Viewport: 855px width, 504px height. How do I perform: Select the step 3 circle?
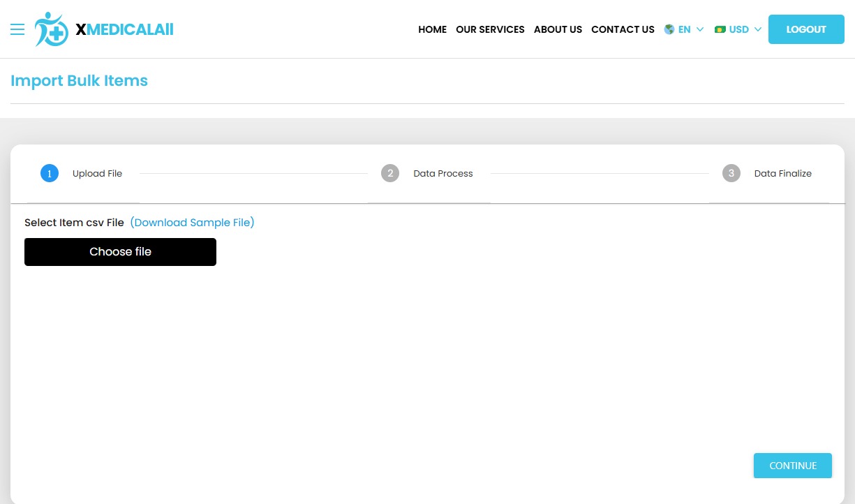[x=731, y=173]
